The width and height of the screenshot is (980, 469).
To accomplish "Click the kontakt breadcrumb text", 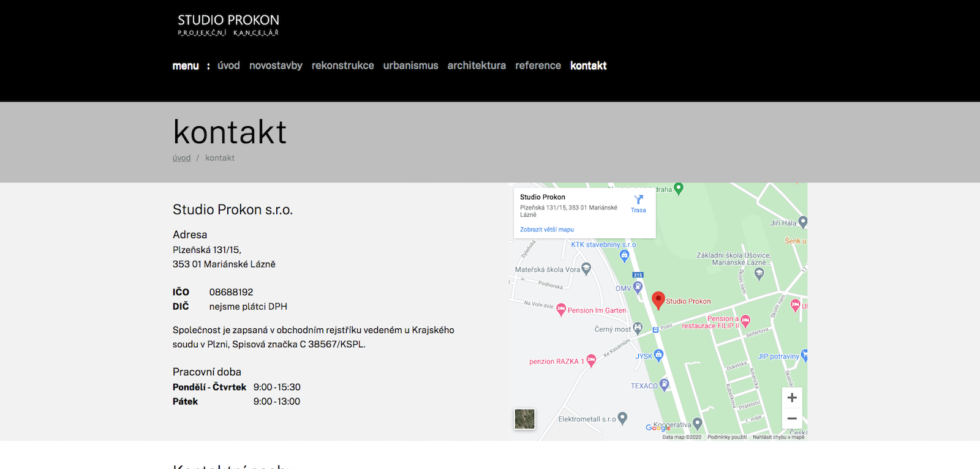I will (x=220, y=158).
